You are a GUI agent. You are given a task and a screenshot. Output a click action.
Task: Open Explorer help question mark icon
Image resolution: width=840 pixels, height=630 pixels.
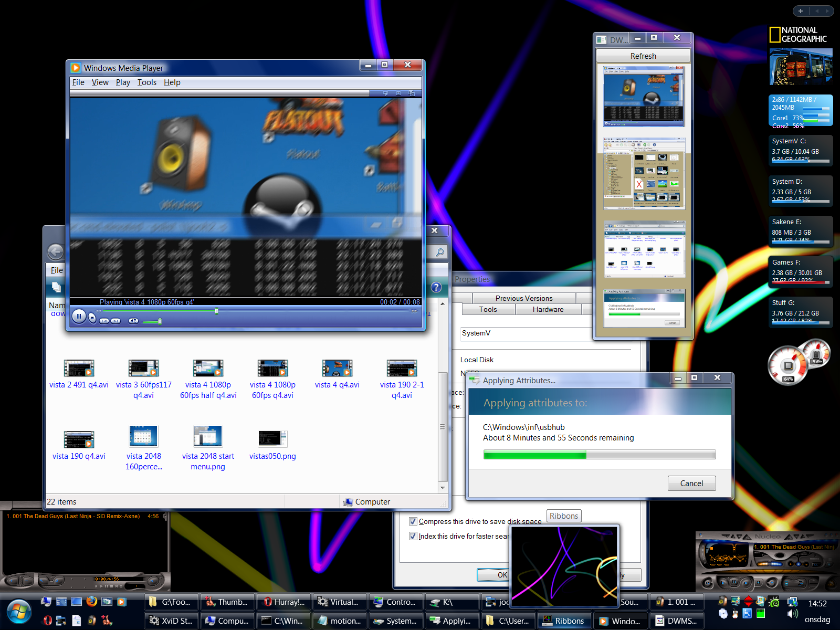click(436, 287)
